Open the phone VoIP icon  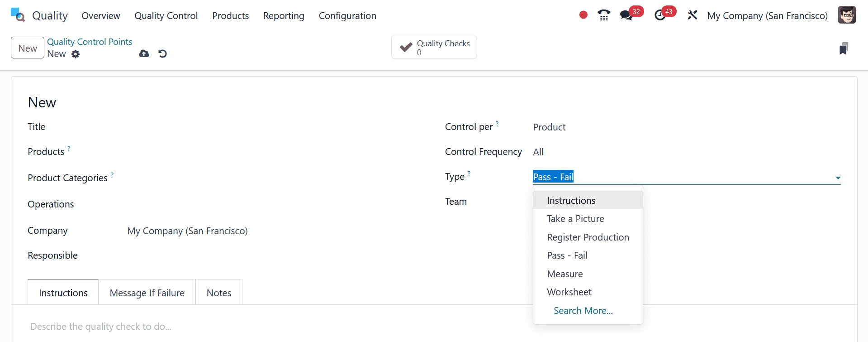[x=604, y=15]
